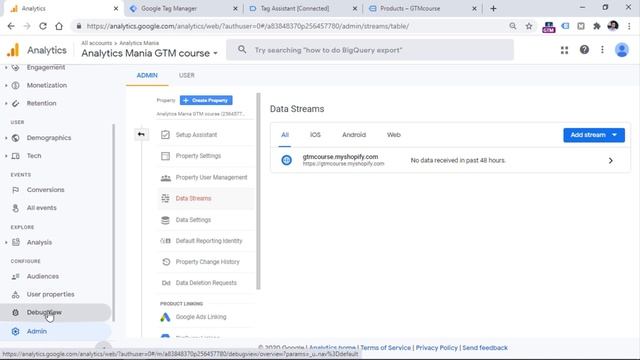Click the Default Reporting Identity icon
This screenshot has height=360, width=640.
[x=165, y=241]
